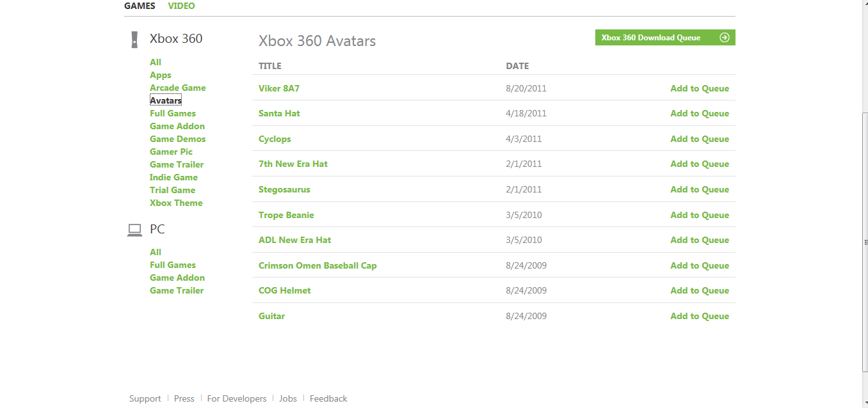The image size is (868, 408).
Task: Click the 8/20/2011 date cell
Action: pos(526,88)
